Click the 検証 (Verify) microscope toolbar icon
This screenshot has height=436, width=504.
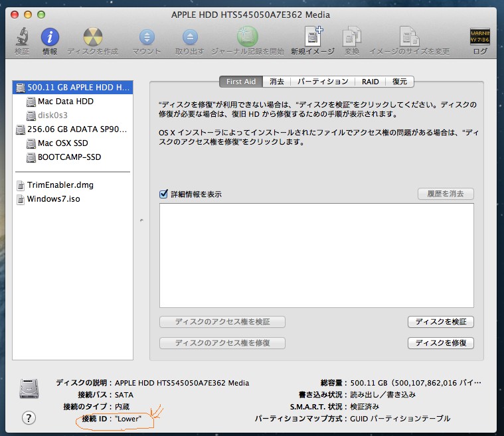click(22, 37)
